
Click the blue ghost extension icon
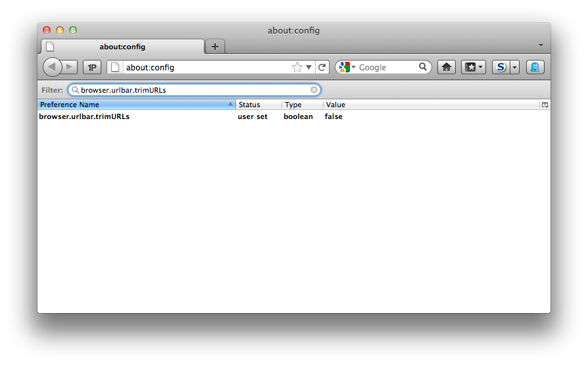click(x=535, y=67)
